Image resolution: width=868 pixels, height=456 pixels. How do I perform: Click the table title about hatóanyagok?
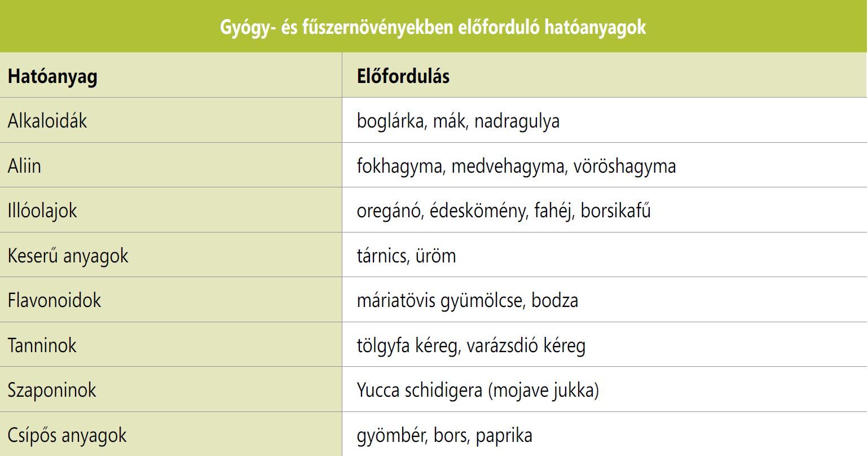[x=433, y=27]
